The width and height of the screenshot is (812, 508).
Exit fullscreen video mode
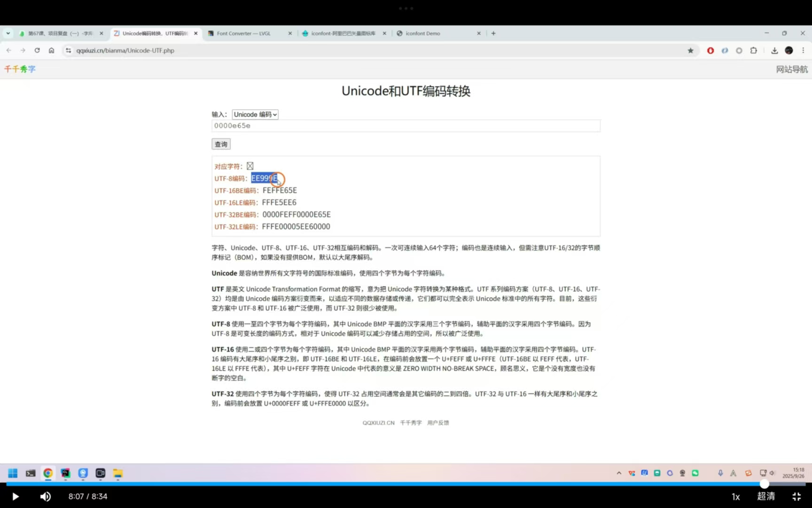(x=796, y=497)
